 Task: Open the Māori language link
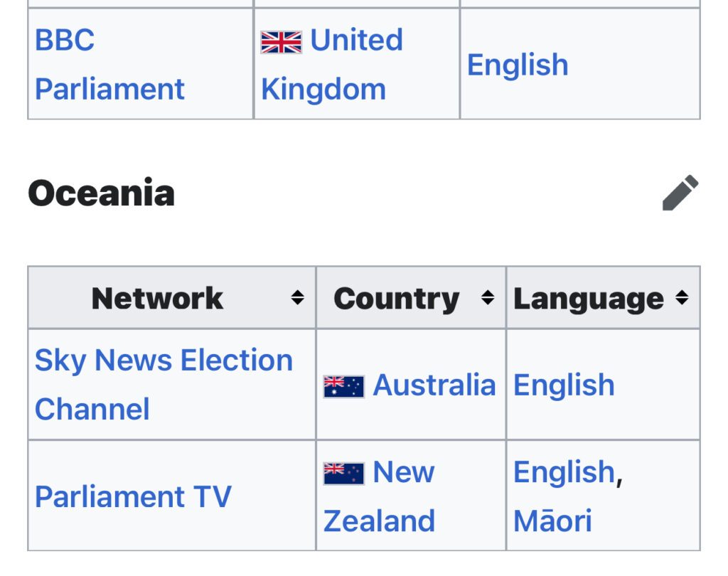click(x=552, y=521)
